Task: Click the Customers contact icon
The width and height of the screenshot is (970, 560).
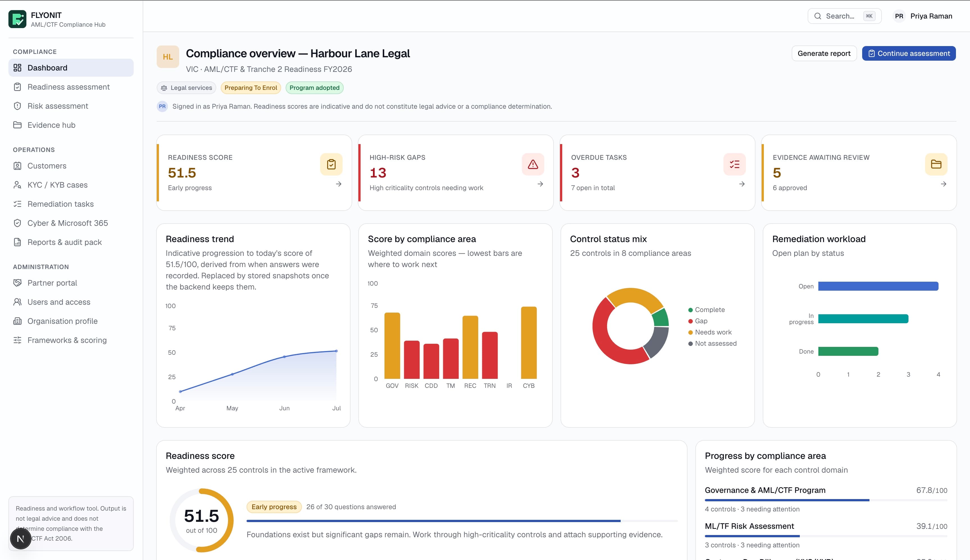Action: (17, 166)
